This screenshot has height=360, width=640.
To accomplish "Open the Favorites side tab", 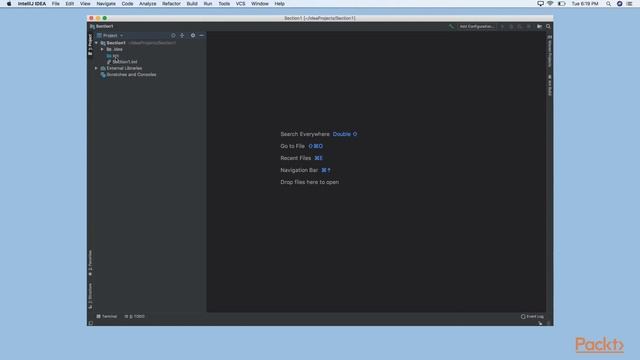I will (90, 263).
